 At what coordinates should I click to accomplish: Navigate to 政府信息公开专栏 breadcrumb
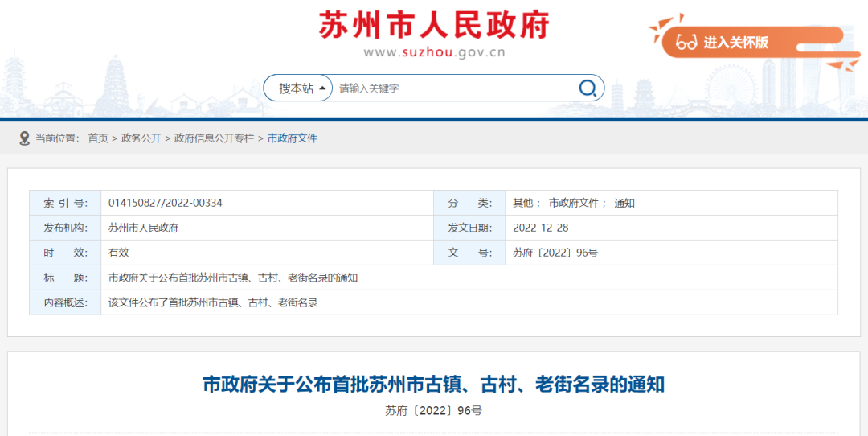click(214, 138)
